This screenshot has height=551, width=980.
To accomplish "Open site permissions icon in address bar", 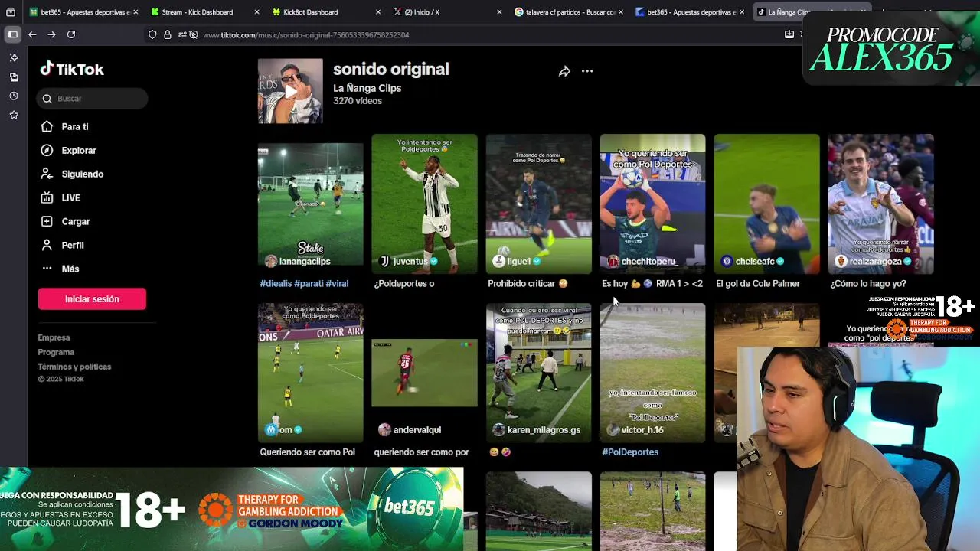I will (182, 34).
